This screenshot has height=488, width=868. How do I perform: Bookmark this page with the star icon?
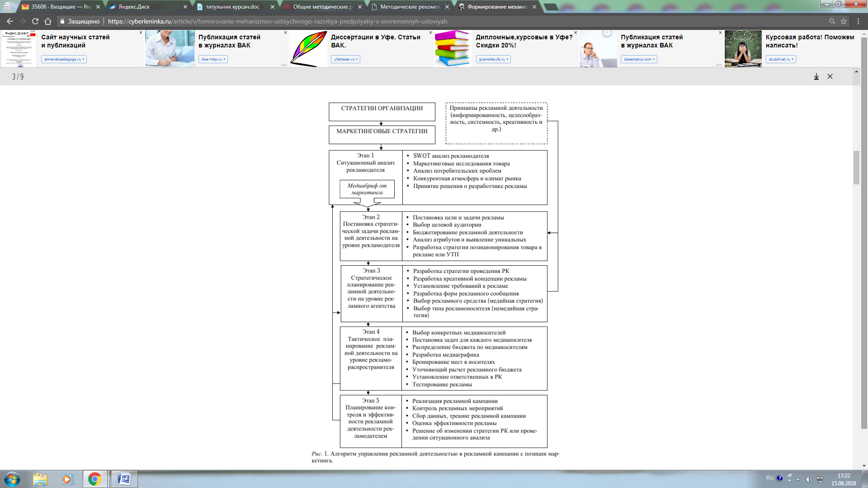(844, 21)
